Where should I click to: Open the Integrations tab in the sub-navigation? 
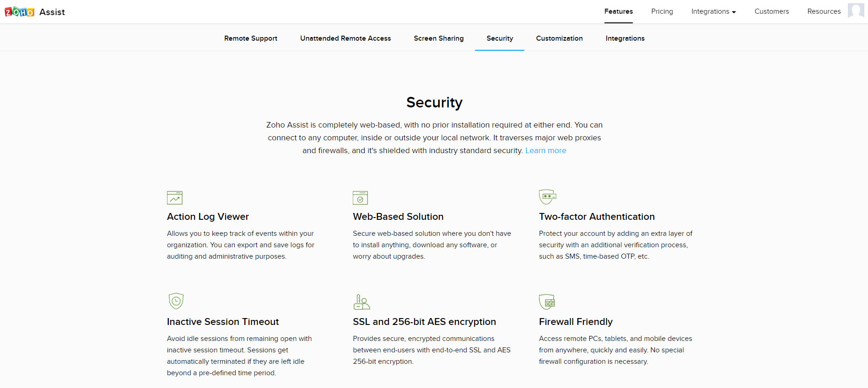point(625,38)
